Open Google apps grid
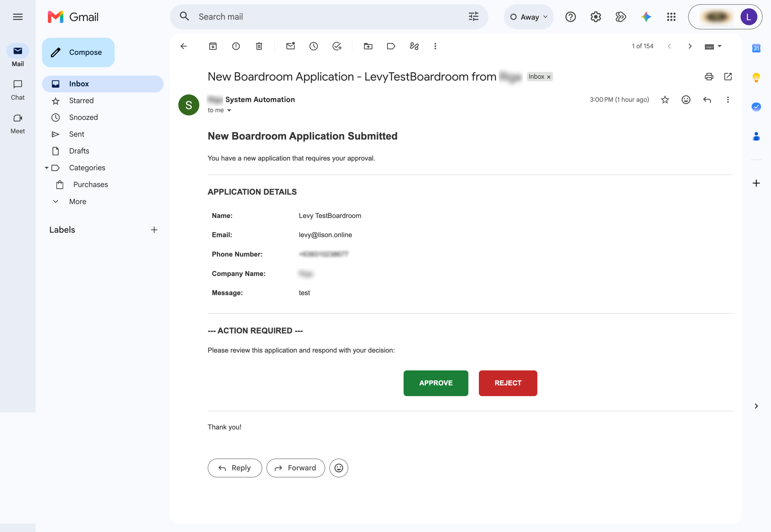771x532 pixels. click(671, 17)
